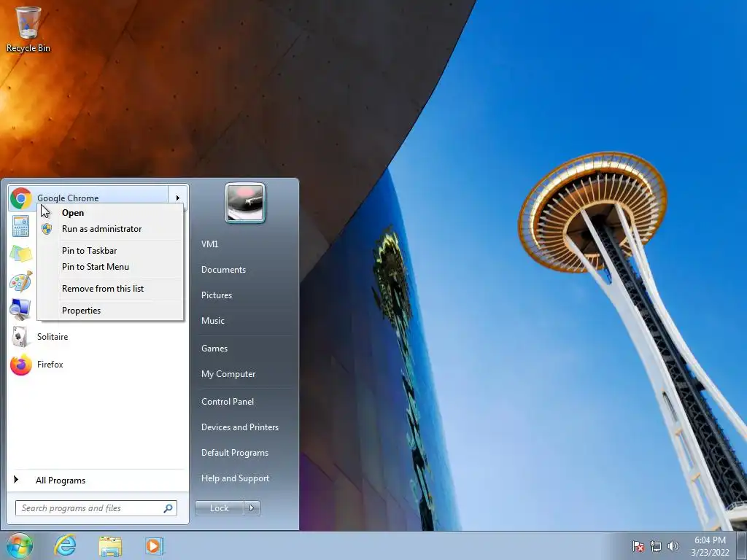Viewport: 747px width, 560px height.
Task: Click the Google Chrome label text
Action: pos(68,198)
